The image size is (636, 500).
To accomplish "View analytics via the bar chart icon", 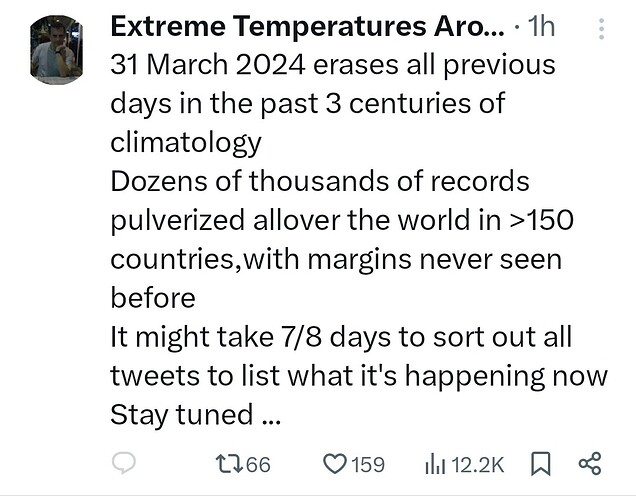I will (x=435, y=464).
